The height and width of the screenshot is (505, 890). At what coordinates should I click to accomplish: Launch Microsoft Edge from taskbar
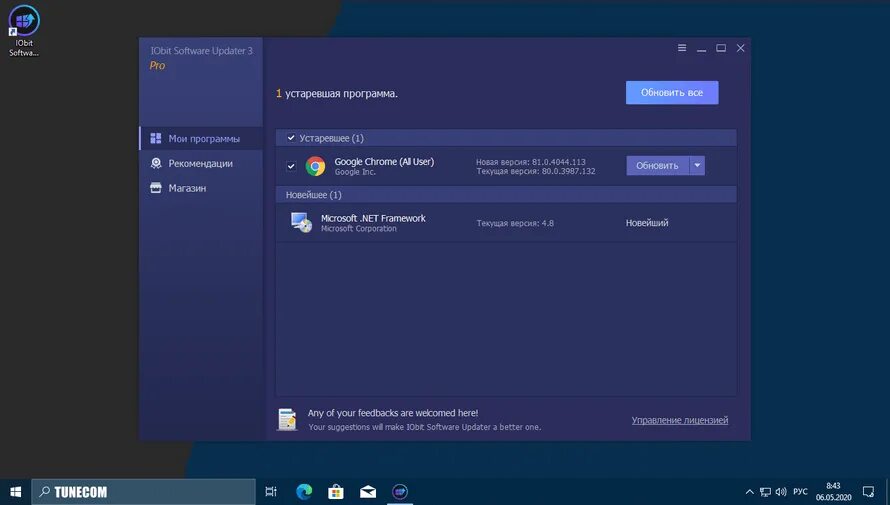(304, 491)
